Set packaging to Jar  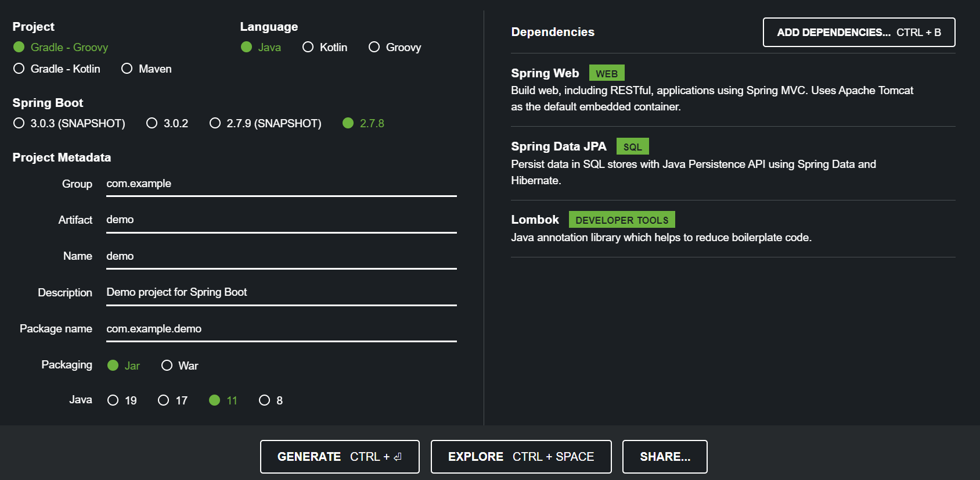[124, 366]
